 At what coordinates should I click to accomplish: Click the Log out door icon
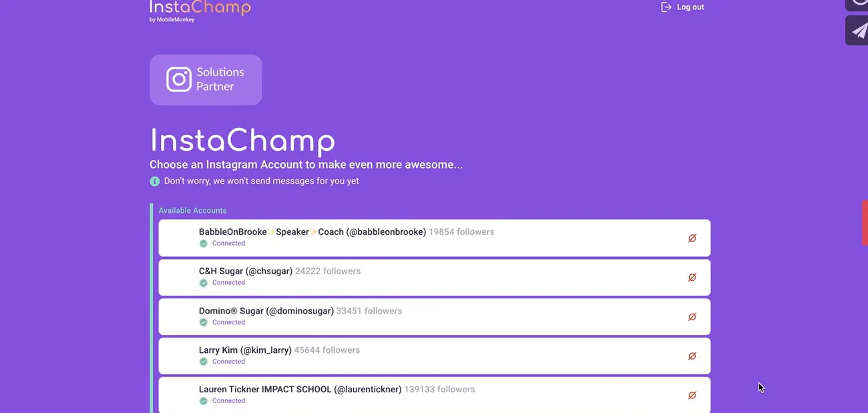pos(666,7)
